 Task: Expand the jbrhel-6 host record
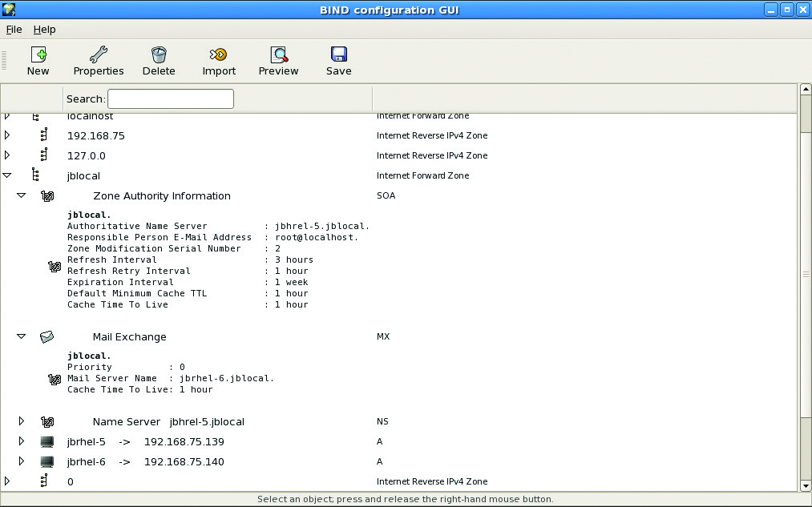[22, 462]
